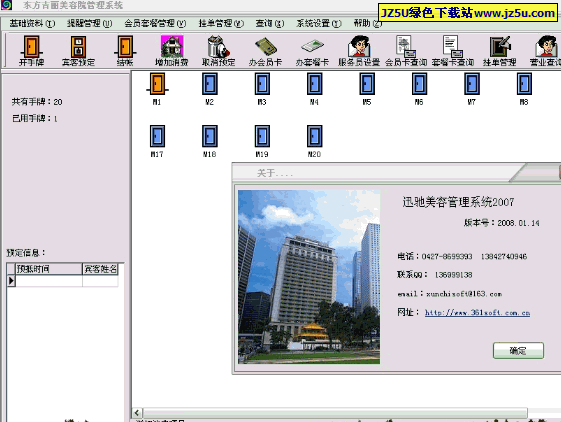Select the 增加消费 house icon
This screenshot has width=561, height=422.
pos(172,51)
